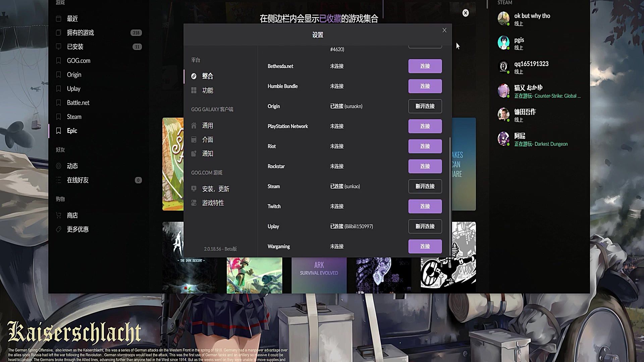Open friend 阿屁 playing Darkest Dungeon
644x362 pixels.
539,139
